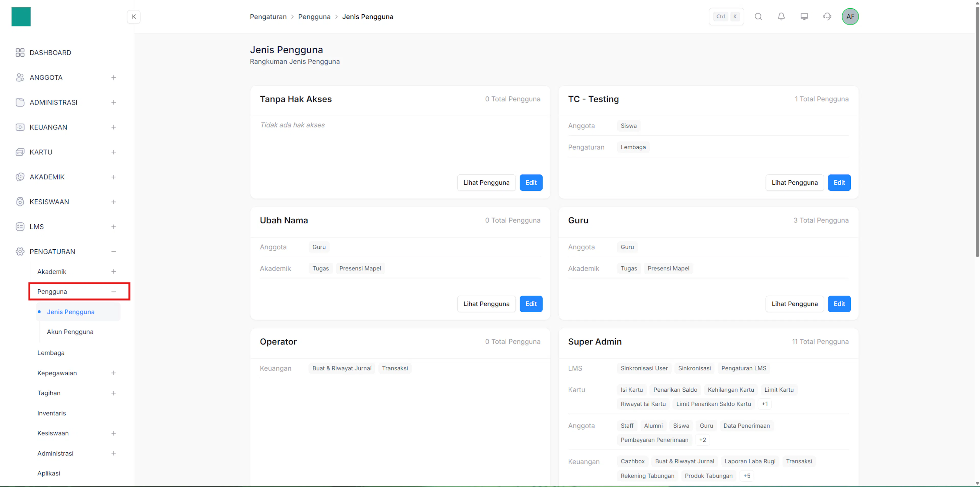Click the Ctrl K shortcut box
The width and height of the screenshot is (980, 487).
pyautogui.click(x=726, y=17)
